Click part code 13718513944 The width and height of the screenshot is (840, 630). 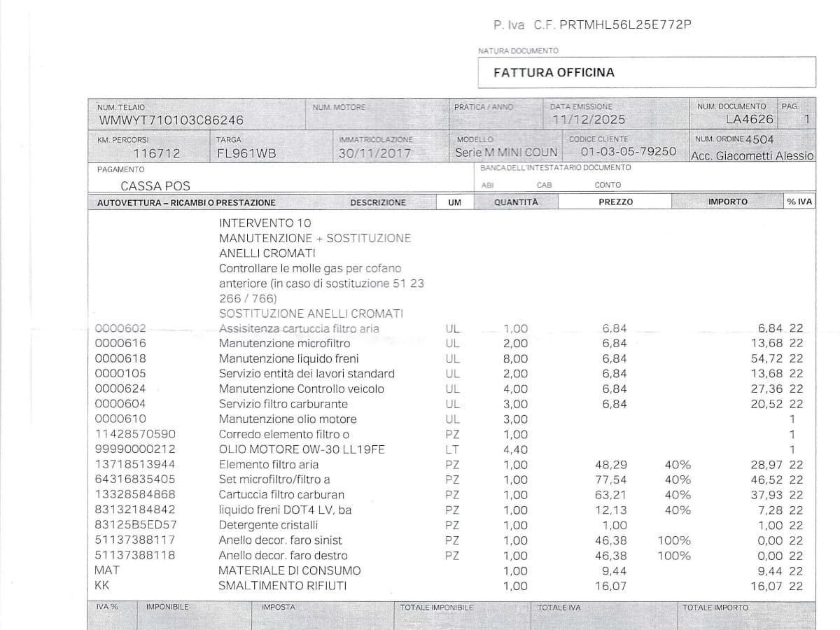135,464
